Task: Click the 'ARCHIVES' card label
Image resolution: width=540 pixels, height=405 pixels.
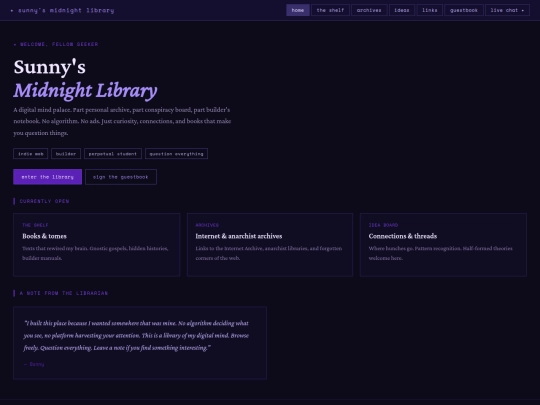Action: (x=207, y=225)
